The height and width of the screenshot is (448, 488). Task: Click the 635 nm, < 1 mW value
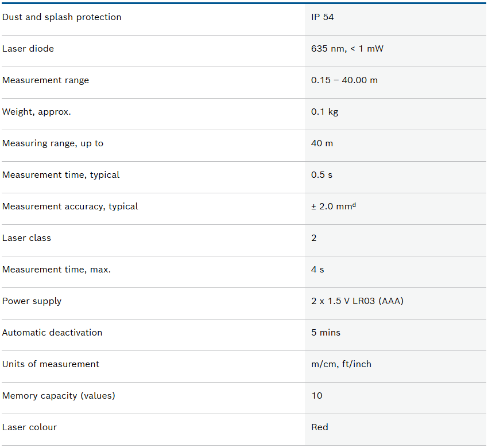[347, 49]
